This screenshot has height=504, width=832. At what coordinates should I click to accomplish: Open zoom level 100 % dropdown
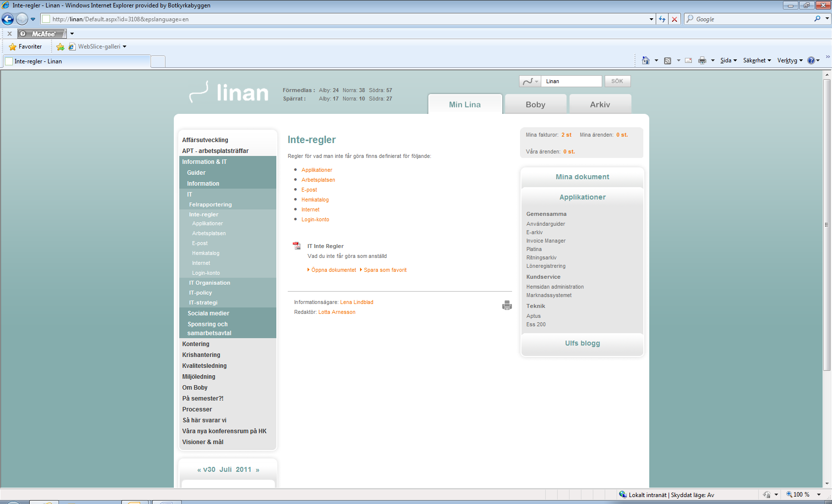pos(819,495)
